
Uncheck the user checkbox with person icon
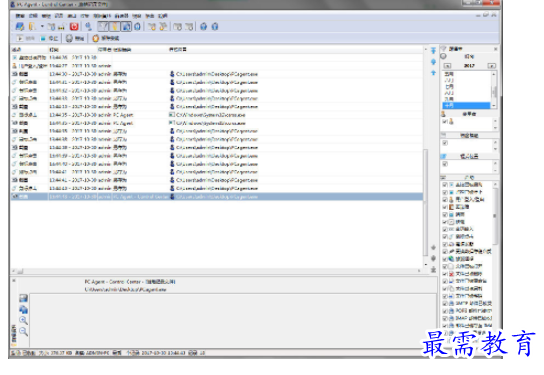pos(445,121)
